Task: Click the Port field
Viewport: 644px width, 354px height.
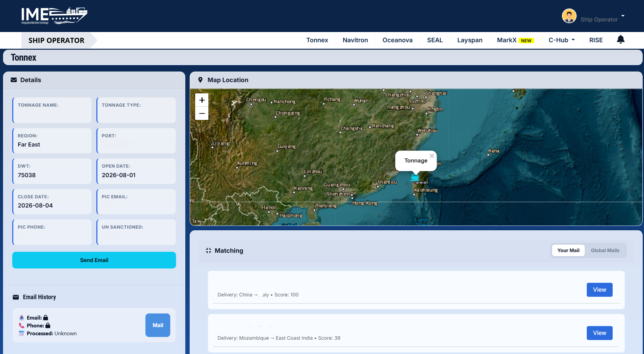Action: pos(136,141)
